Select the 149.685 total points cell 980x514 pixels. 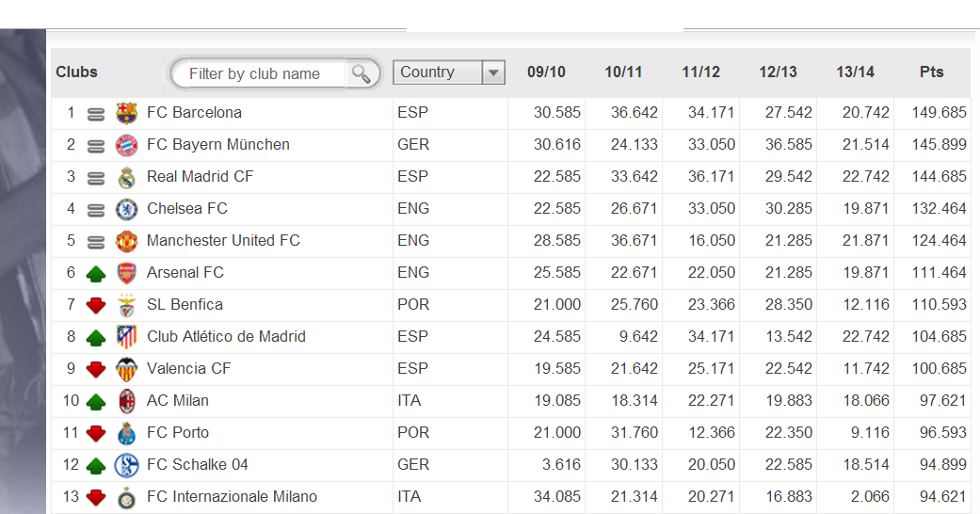click(x=933, y=113)
